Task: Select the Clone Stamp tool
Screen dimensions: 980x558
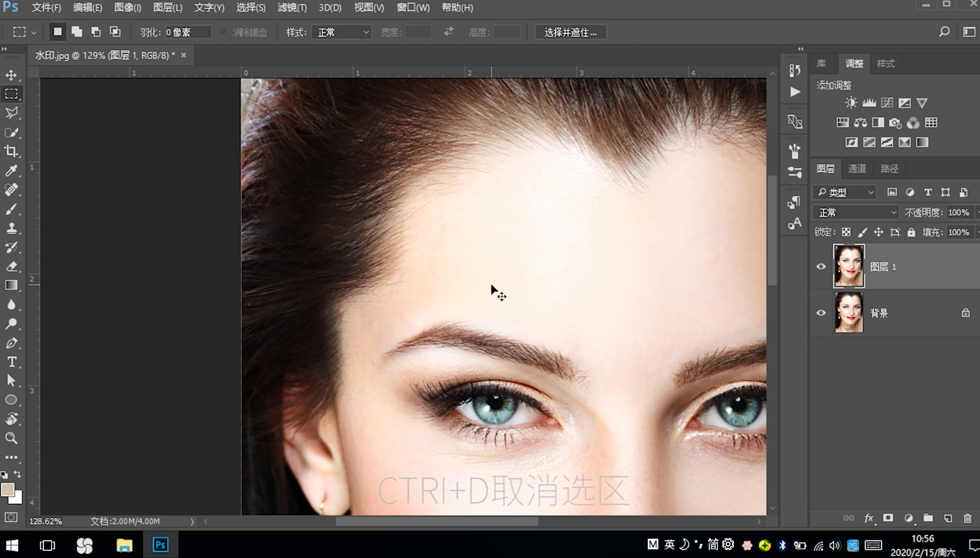Action: click(11, 228)
